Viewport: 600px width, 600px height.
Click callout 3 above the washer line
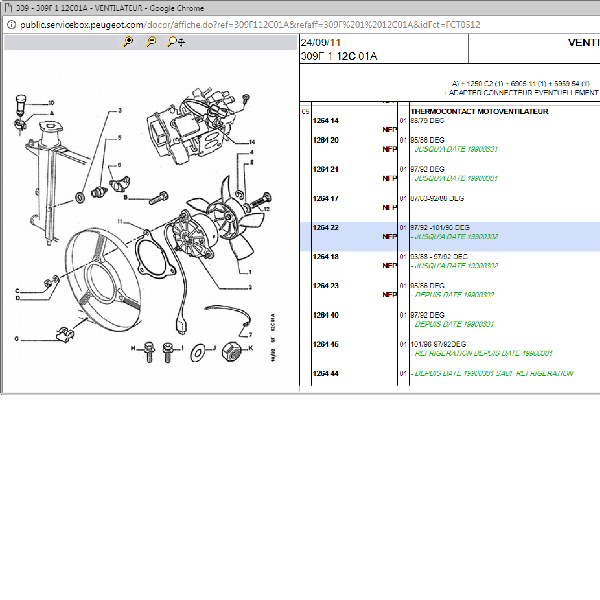(120, 111)
